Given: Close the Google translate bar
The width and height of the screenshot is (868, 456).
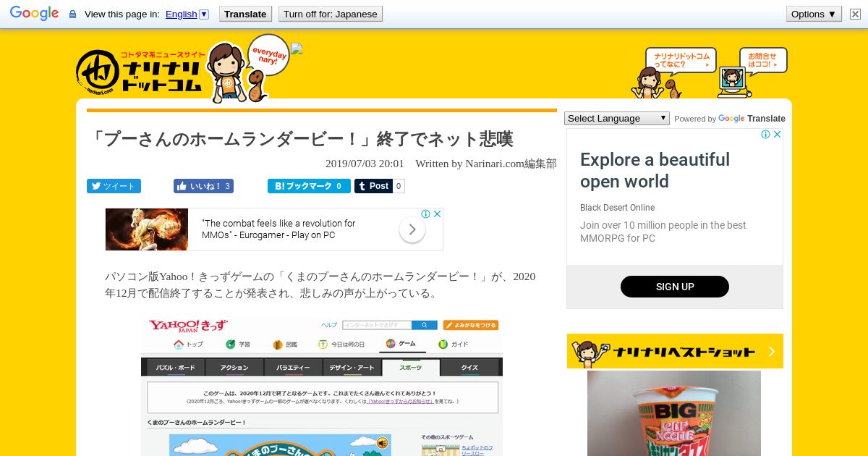Looking at the screenshot, I should [855, 14].
